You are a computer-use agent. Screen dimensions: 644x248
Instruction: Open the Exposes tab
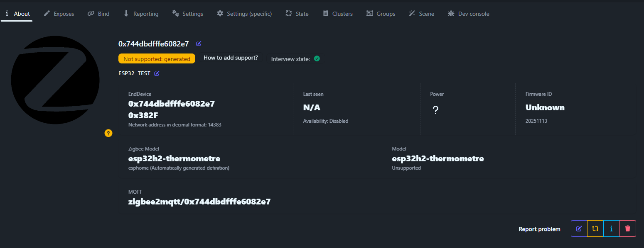point(59,14)
